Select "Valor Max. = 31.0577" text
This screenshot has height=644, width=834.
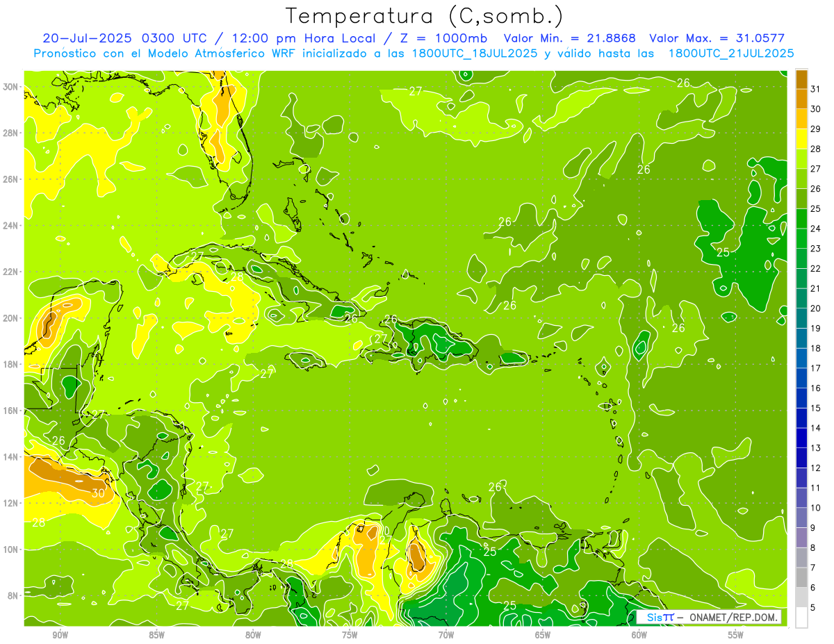[x=717, y=38]
